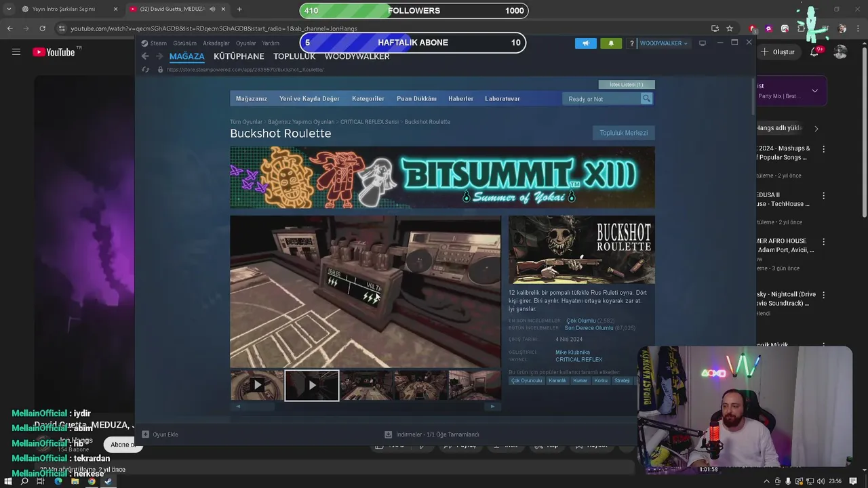
Task: Switch to the KÜTÜPHANE tab
Action: click(239, 56)
